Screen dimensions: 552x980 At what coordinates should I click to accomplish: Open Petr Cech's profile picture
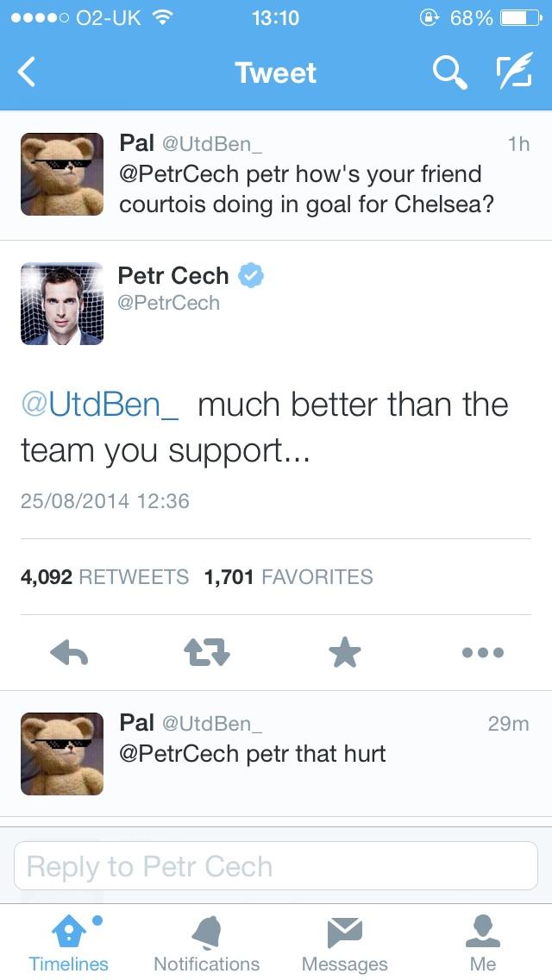point(62,304)
